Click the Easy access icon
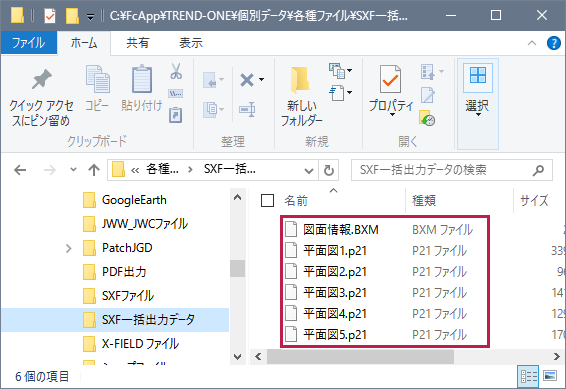The image size is (566, 389). pos(337,93)
